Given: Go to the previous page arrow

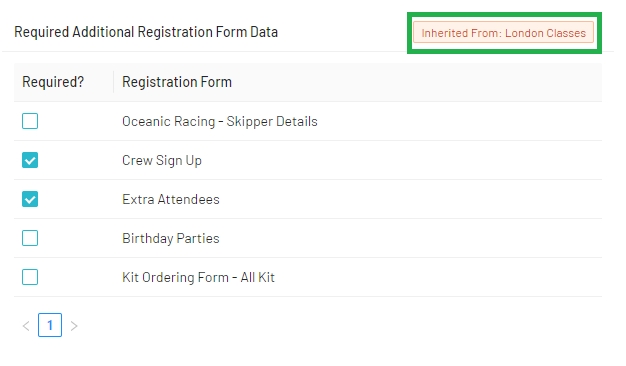Looking at the screenshot, I should [x=26, y=326].
